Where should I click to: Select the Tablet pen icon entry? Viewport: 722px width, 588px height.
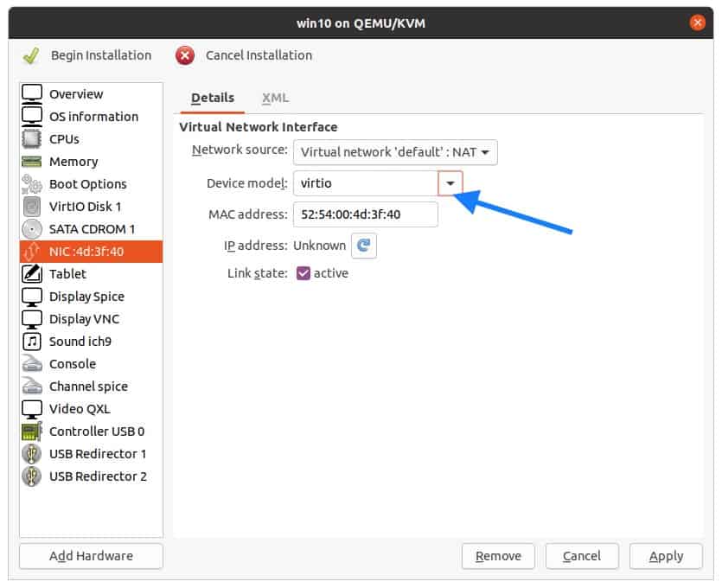[31, 274]
